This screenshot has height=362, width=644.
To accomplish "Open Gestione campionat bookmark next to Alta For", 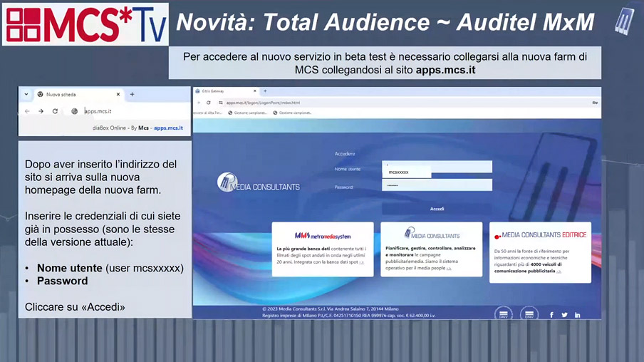I will (247, 113).
